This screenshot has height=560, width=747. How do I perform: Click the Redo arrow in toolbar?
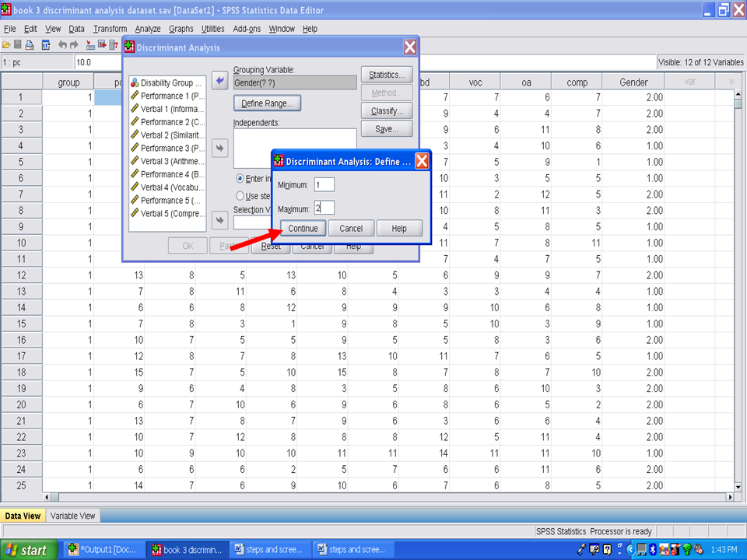pyautogui.click(x=75, y=45)
